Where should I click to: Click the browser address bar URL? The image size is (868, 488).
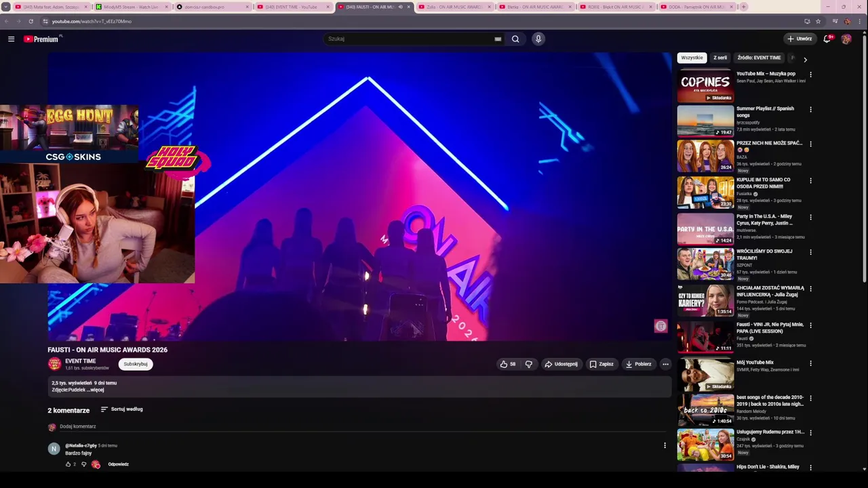92,21
